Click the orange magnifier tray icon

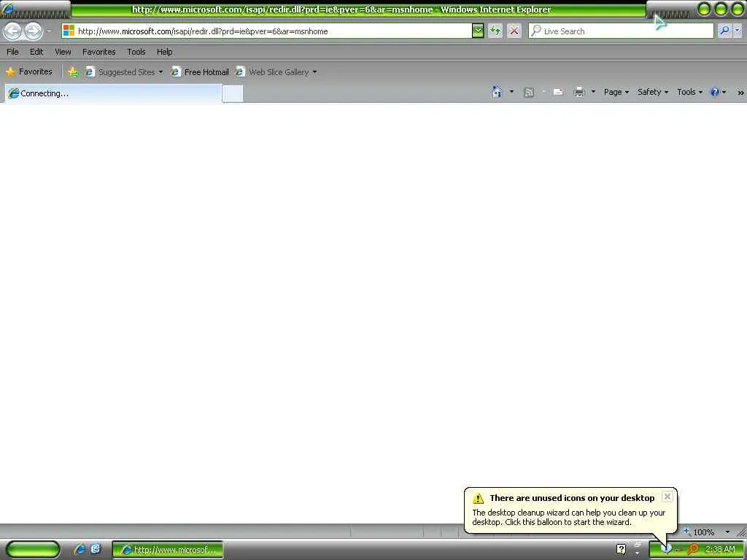click(693, 550)
